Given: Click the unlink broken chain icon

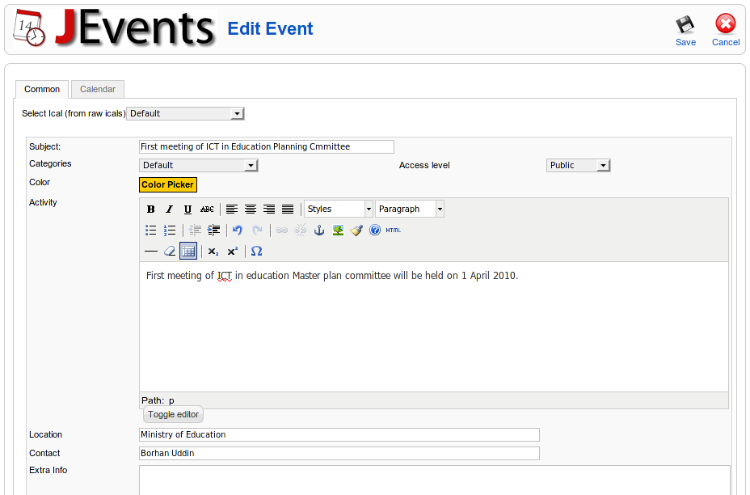Looking at the screenshot, I should [x=300, y=230].
